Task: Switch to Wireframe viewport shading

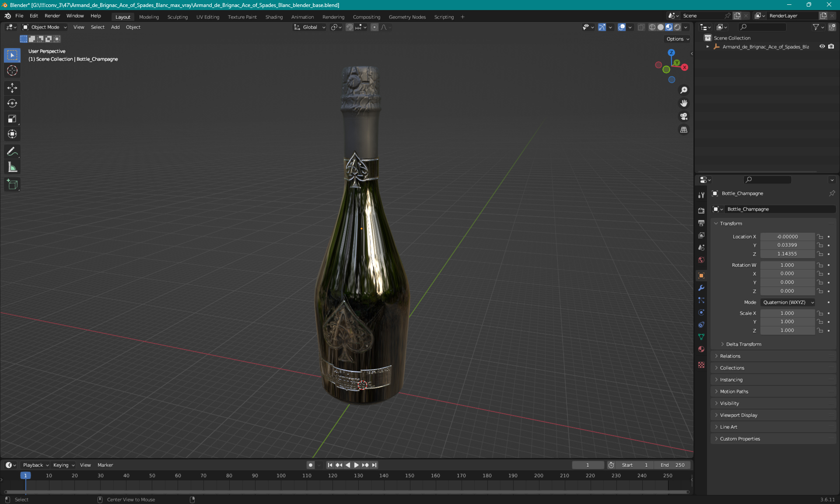Action: pos(652,27)
